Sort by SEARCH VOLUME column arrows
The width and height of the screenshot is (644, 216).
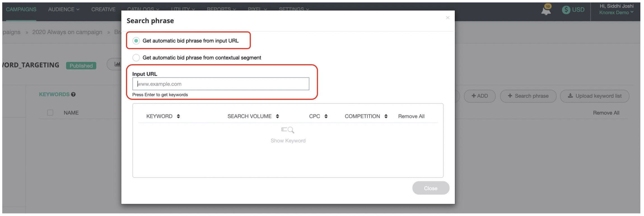tap(277, 116)
